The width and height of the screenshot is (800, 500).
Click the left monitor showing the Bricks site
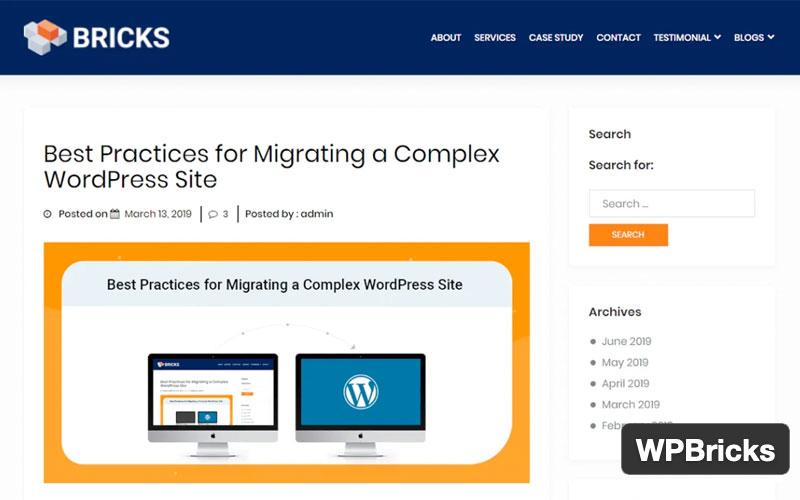(x=213, y=404)
